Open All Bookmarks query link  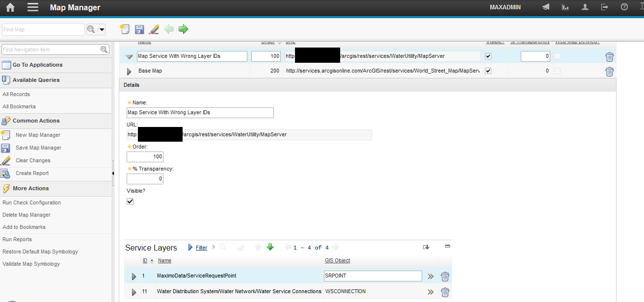click(19, 106)
